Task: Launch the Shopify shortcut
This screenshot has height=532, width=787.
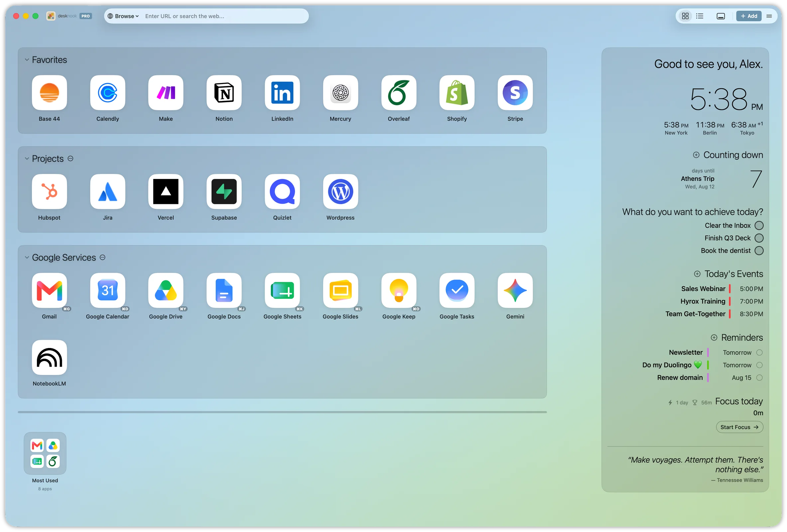Action: tap(457, 92)
